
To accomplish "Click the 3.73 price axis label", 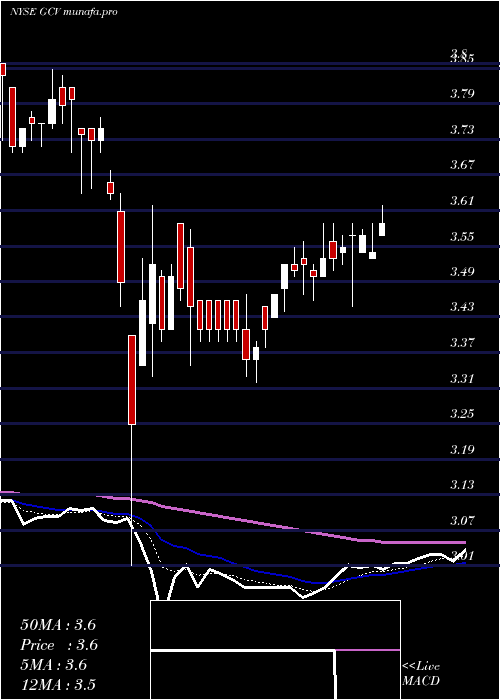I will (462, 129).
